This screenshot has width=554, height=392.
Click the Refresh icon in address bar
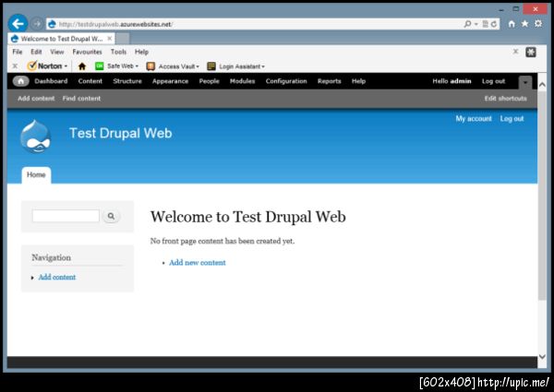point(494,24)
